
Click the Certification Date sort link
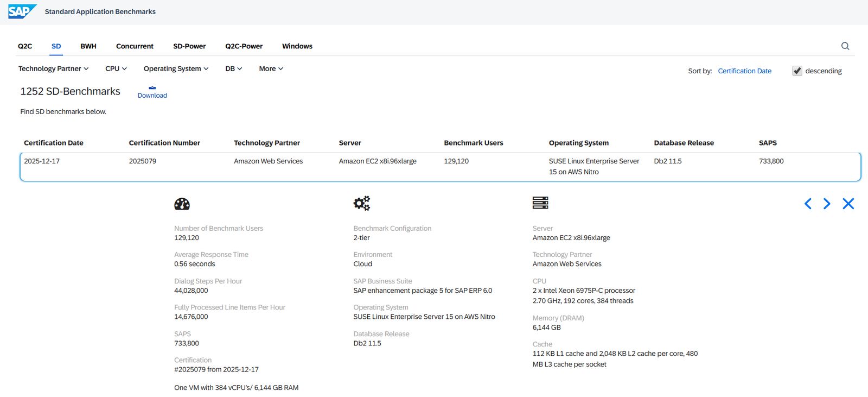[744, 71]
